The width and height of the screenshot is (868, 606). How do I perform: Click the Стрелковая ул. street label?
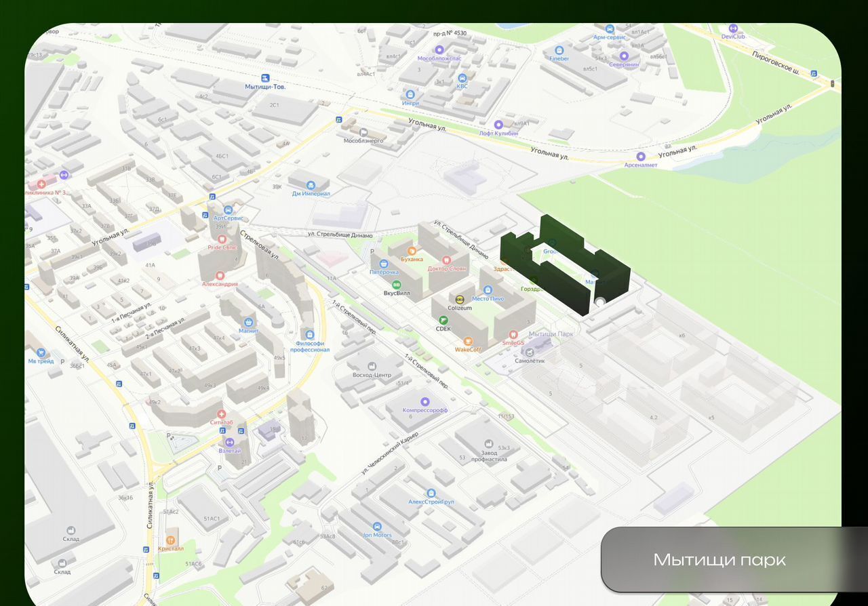[260, 246]
